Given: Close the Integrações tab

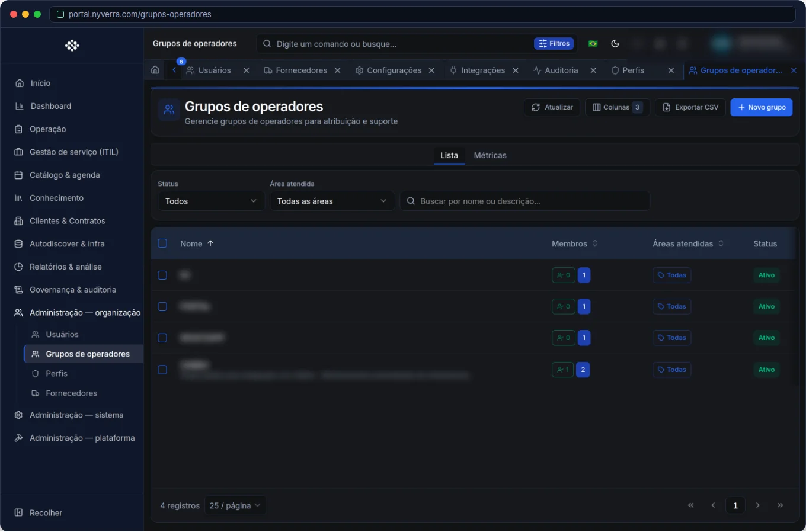Looking at the screenshot, I should pos(516,70).
